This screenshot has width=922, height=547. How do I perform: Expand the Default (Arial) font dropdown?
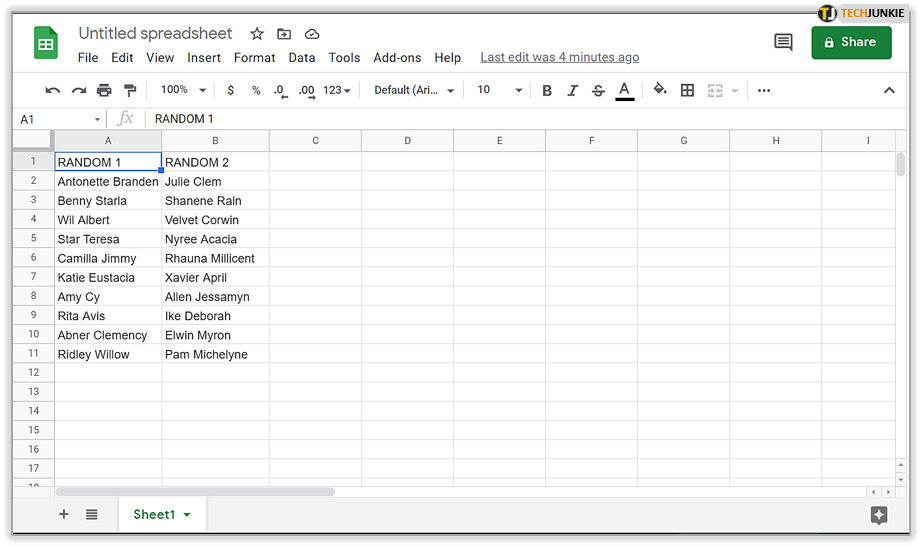pyautogui.click(x=414, y=90)
